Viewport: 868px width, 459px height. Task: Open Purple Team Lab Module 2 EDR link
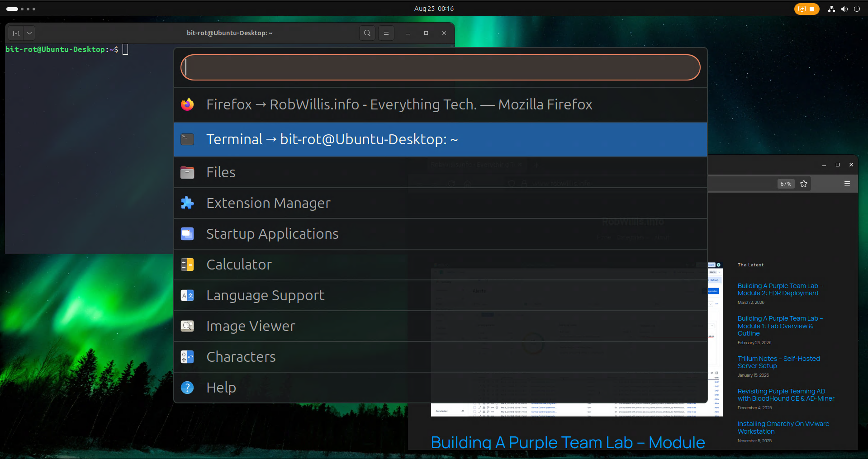[x=780, y=289]
